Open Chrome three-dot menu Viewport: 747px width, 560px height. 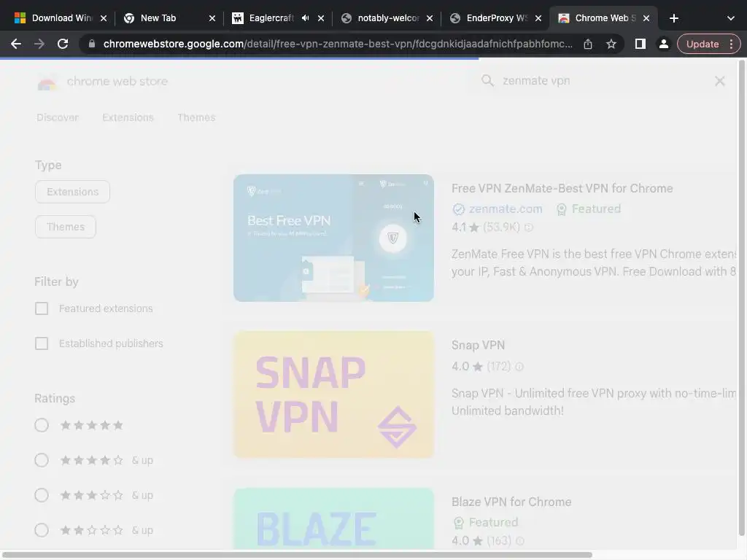pos(731,44)
